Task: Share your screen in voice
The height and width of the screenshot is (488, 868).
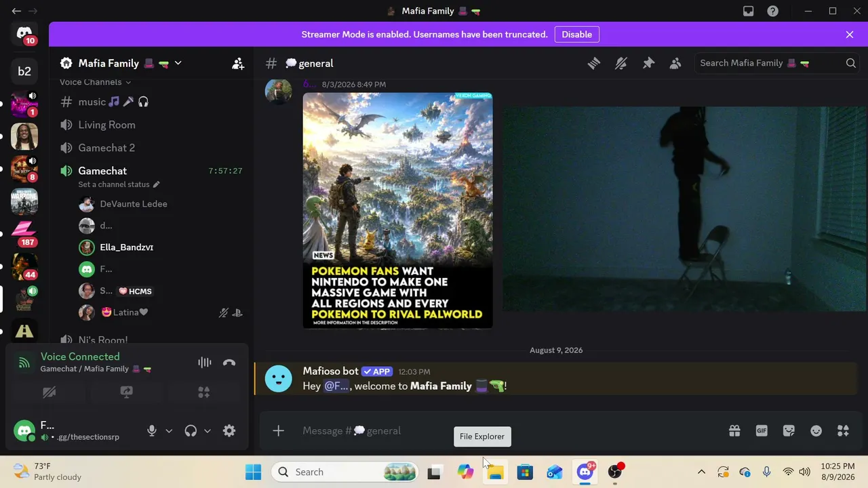Action: click(x=126, y=392)
